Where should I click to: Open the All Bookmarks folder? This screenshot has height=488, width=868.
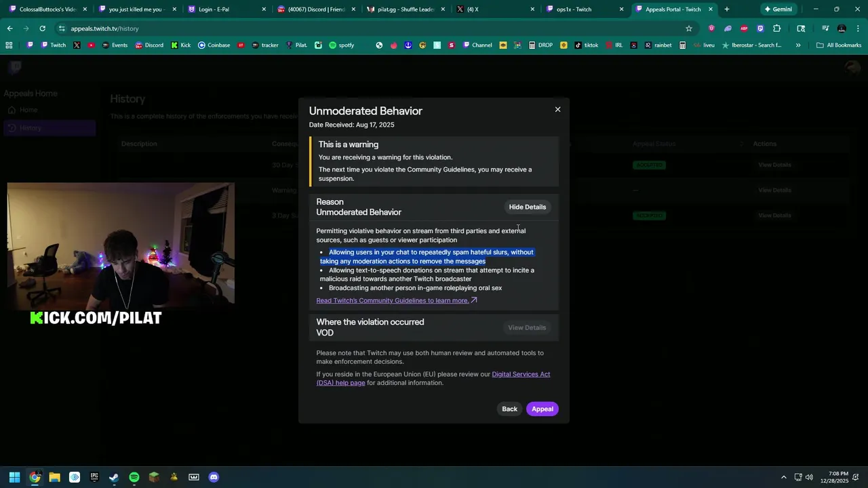839,45
